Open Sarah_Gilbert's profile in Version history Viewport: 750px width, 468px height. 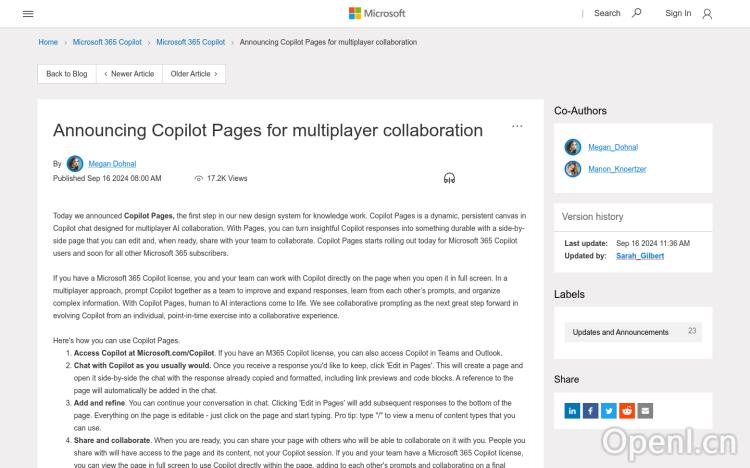point(640,256)
